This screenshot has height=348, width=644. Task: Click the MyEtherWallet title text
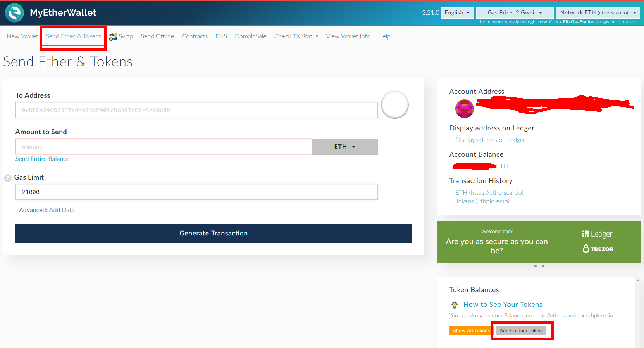(63, 13)
